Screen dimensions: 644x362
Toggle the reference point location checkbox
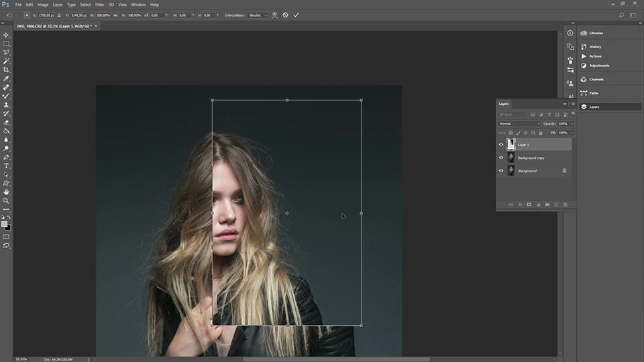point(27,15)
